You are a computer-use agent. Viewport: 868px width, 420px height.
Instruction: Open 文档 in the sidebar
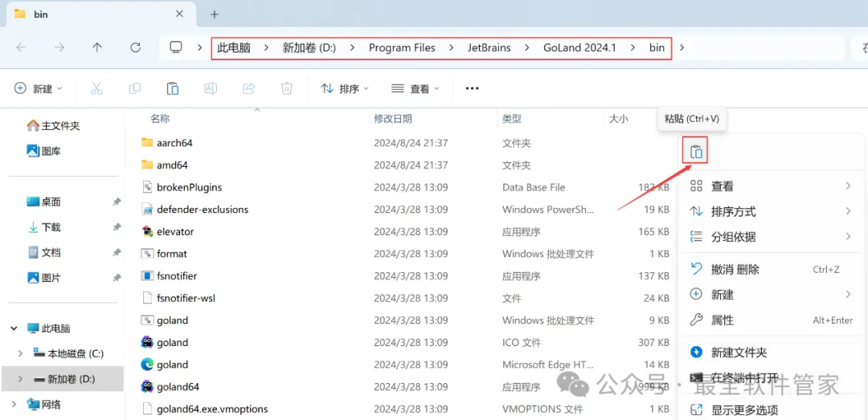pos(43,252)
